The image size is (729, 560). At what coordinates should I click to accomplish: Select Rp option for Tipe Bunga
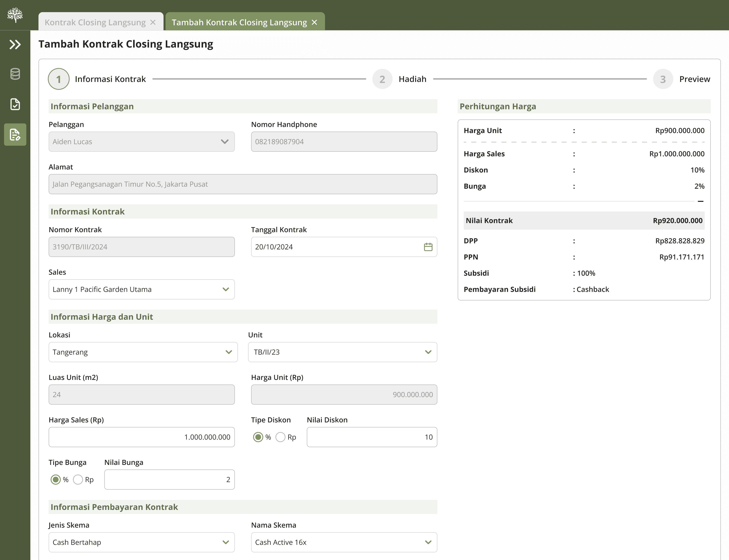point(78,480)
